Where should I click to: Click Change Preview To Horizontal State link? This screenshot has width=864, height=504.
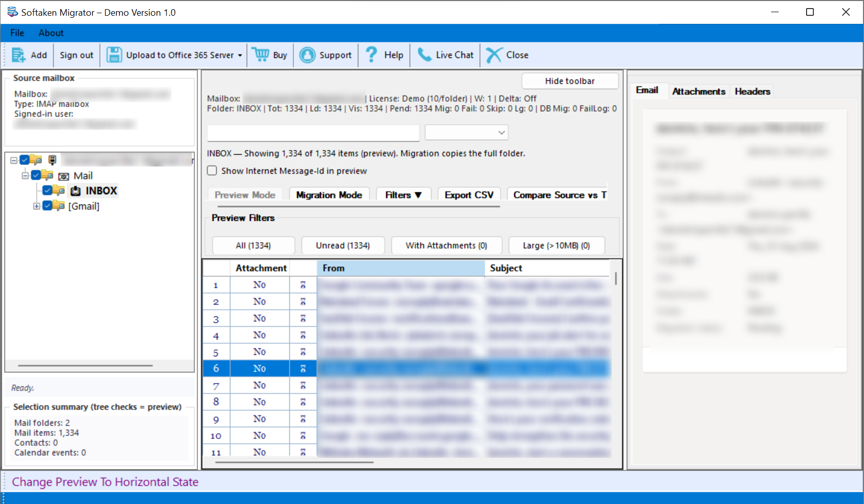click(105, 482)
